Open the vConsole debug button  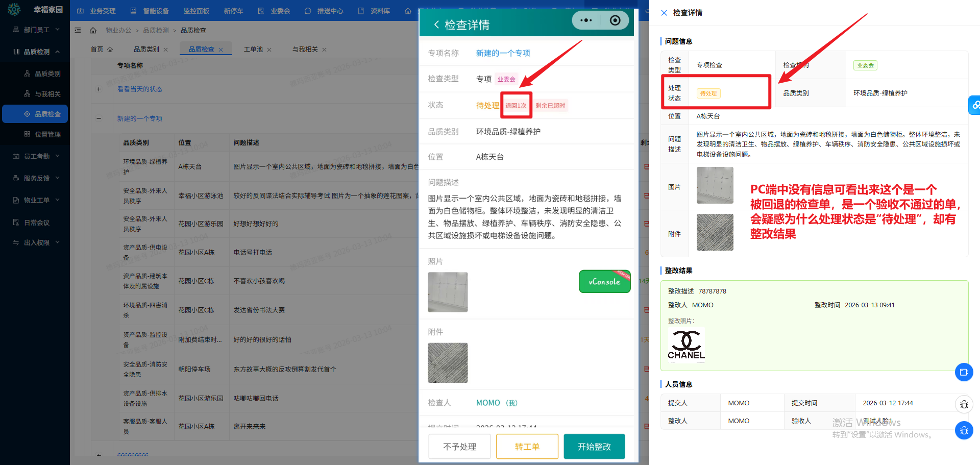604,282
